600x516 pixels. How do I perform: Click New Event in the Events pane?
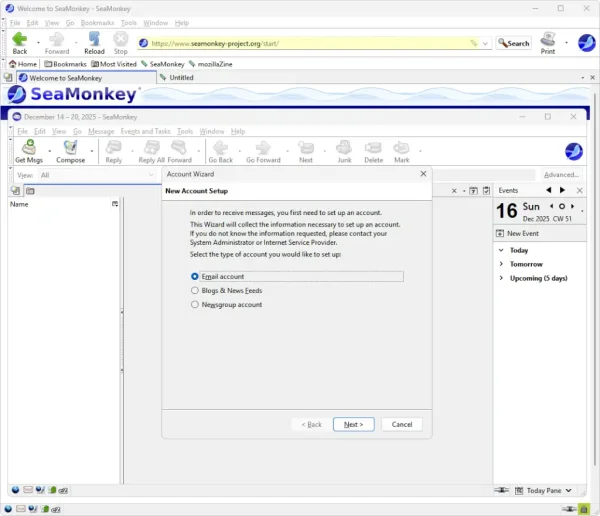(x=517, y=234)
